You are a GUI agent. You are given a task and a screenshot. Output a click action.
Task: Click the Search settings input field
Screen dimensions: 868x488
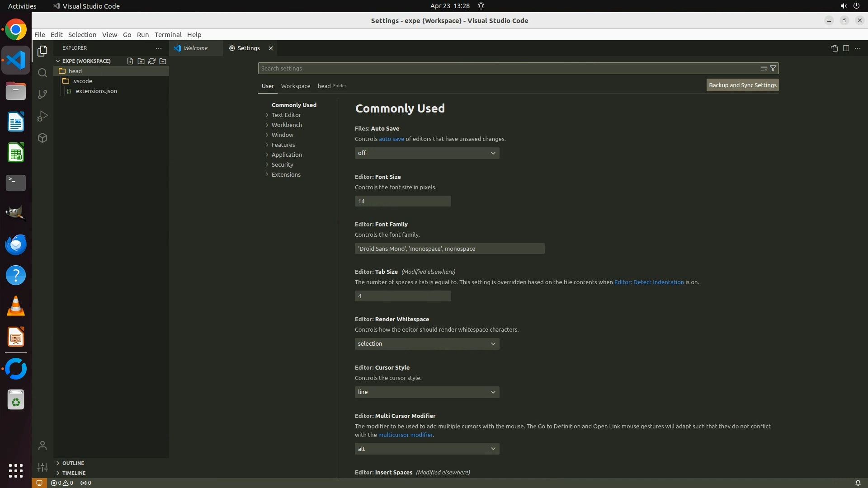pos(506,68)
